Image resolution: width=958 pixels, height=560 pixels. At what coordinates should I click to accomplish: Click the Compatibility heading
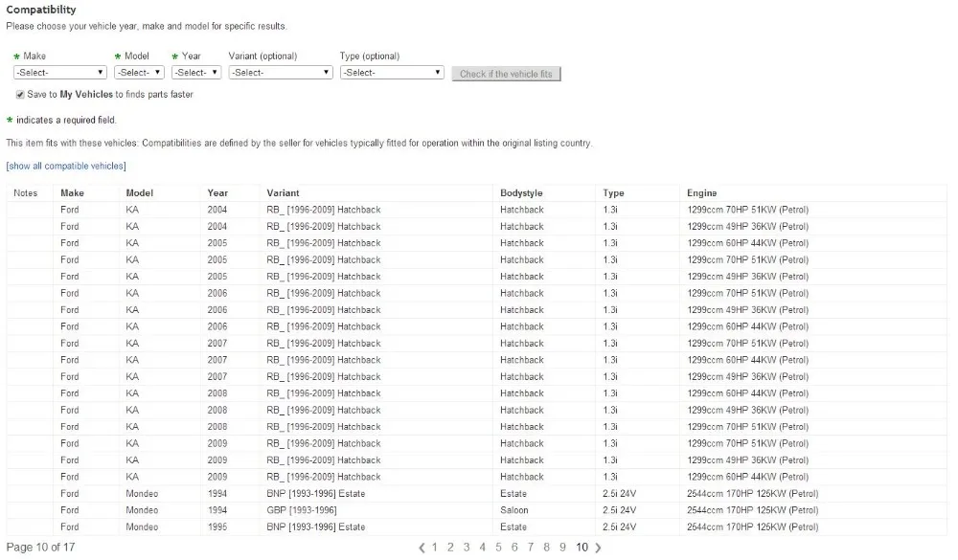pos(41,10)
